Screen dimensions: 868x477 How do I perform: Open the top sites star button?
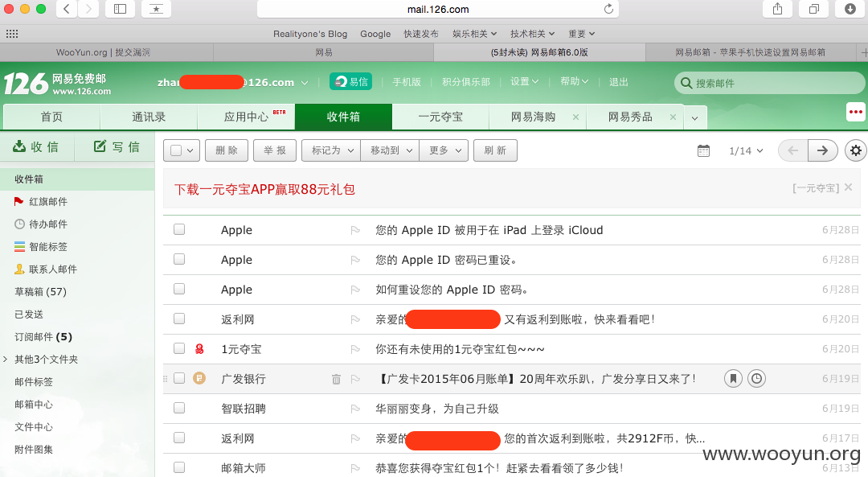(156, 9)
